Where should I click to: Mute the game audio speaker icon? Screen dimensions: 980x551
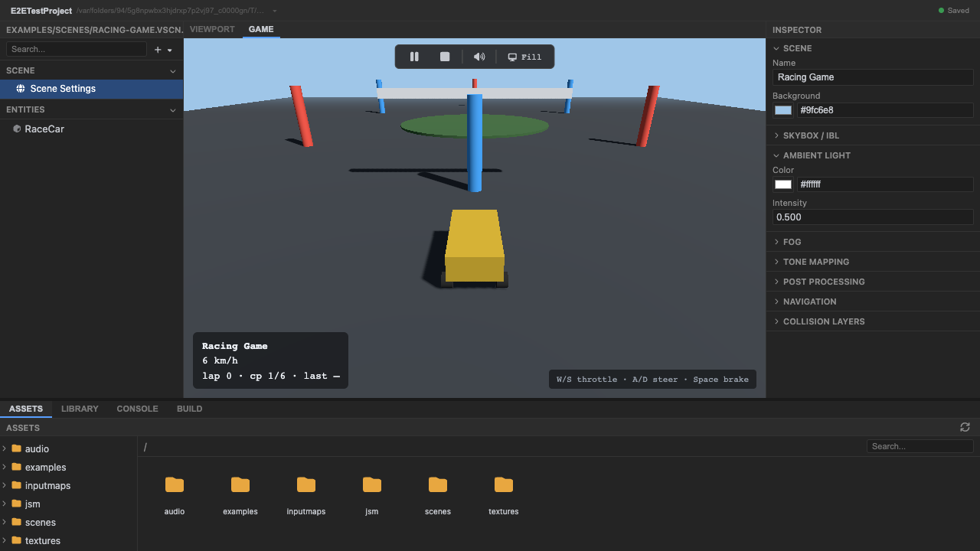[479, 57]
